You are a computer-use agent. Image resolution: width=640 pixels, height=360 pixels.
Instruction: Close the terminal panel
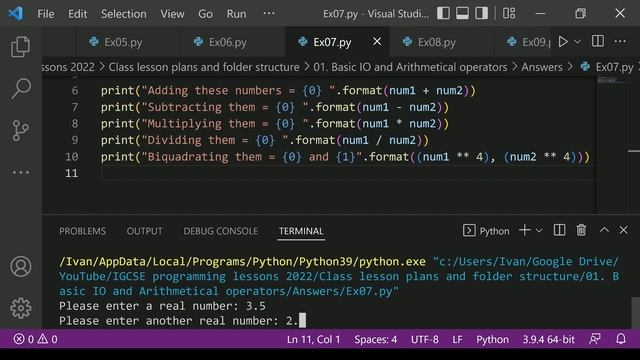pos(623,230)
